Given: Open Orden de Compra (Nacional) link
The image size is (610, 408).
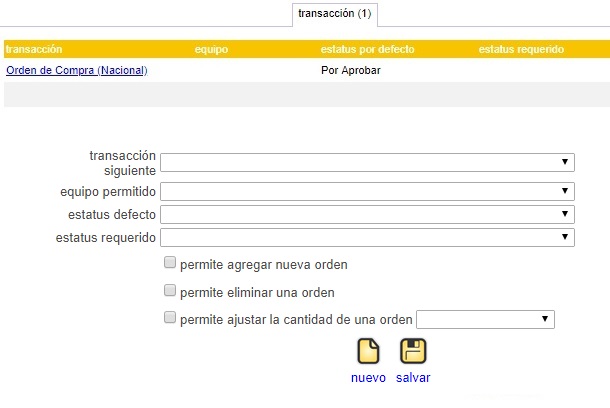Looking at the screenshot, I should [77, 70].
